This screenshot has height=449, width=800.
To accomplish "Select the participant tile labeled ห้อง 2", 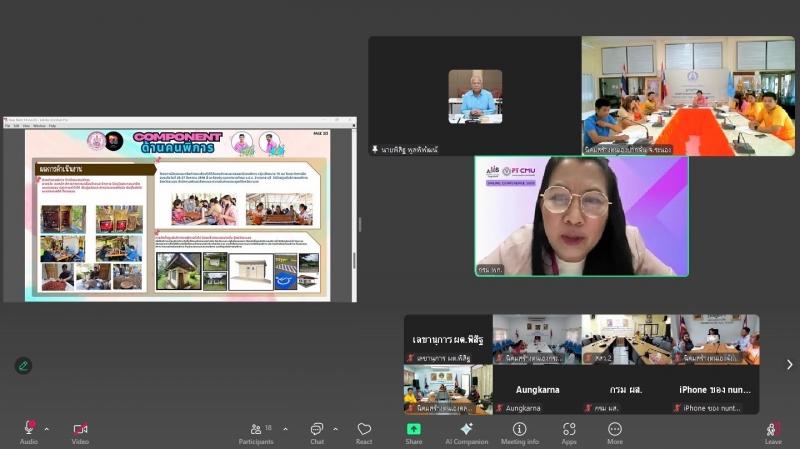I will tap(626, 339).
